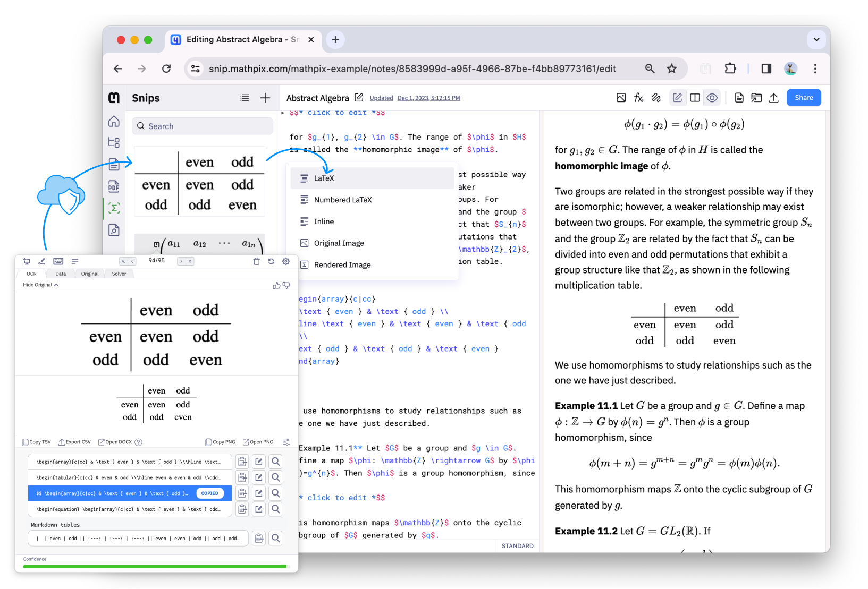Click the blue Share button
Image resolution: width=868 pixels, height=589 pixels.
click(803, 98)
